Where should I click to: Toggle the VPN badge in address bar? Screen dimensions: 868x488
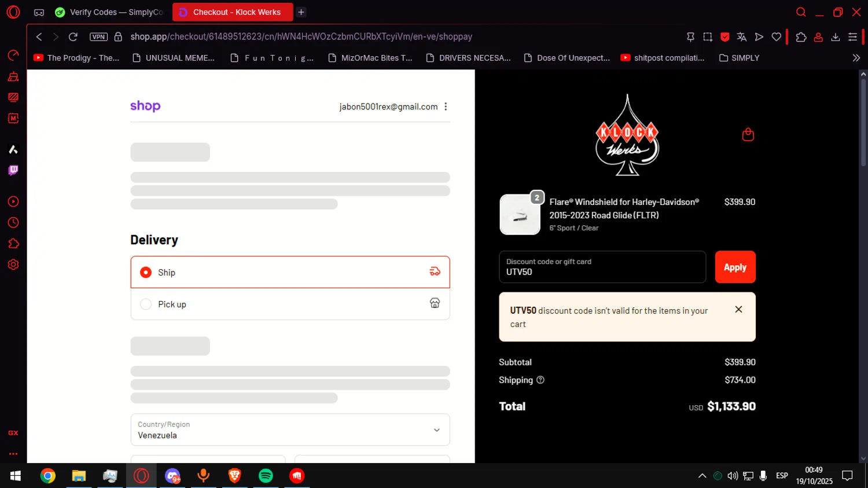click(99, 36)
